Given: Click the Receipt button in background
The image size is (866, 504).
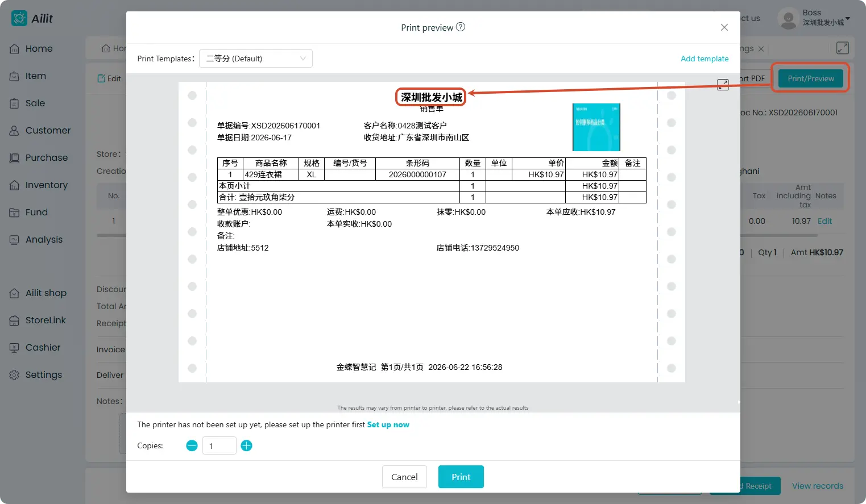Looking at the screenshot, I should (759, 486).
